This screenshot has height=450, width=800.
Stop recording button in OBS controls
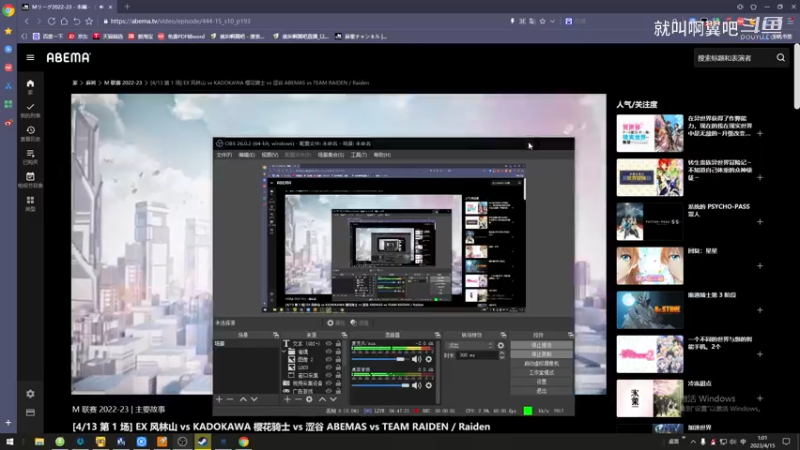coord(541,355)
